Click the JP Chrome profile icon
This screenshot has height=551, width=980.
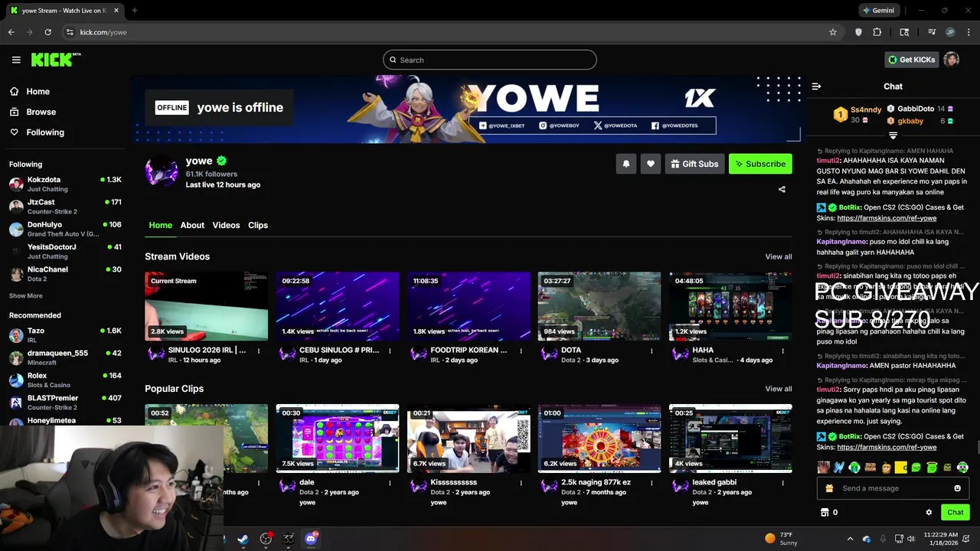coord(950,32)
